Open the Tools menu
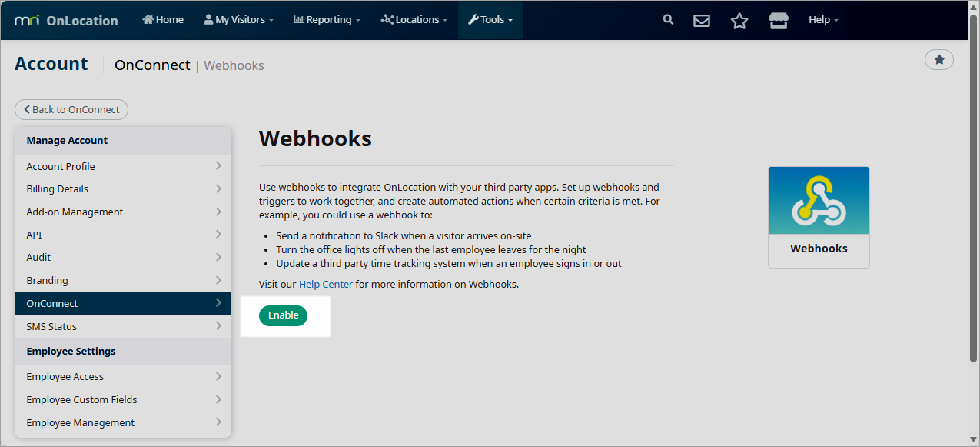Viewport: 980px width, 447px height. pos(490,20)
